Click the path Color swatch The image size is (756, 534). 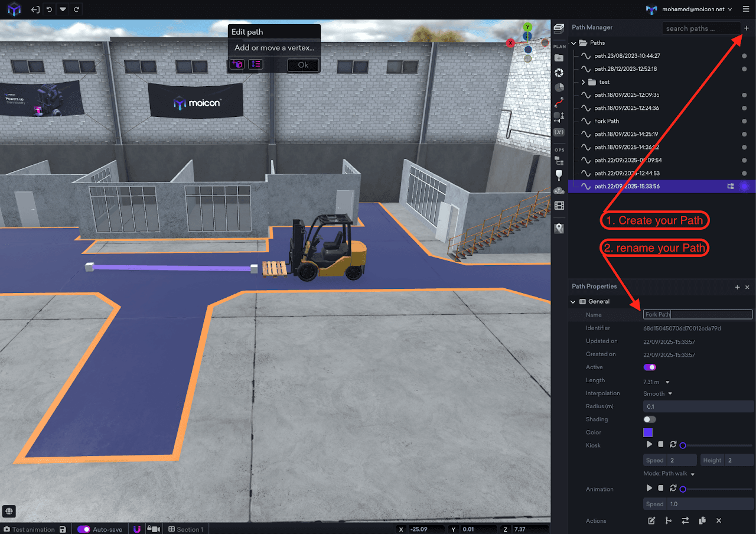[x=648, y=432]
